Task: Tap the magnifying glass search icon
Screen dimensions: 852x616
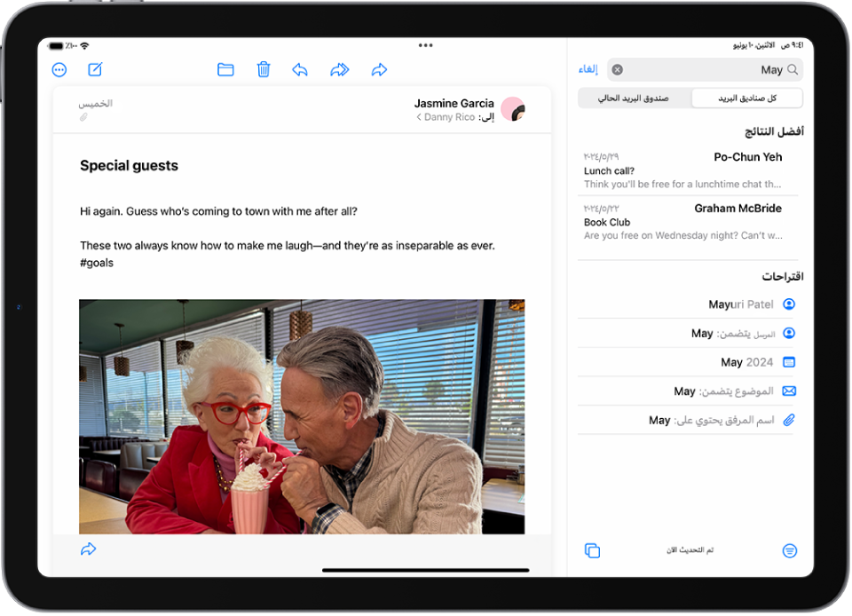Action: 793,69
